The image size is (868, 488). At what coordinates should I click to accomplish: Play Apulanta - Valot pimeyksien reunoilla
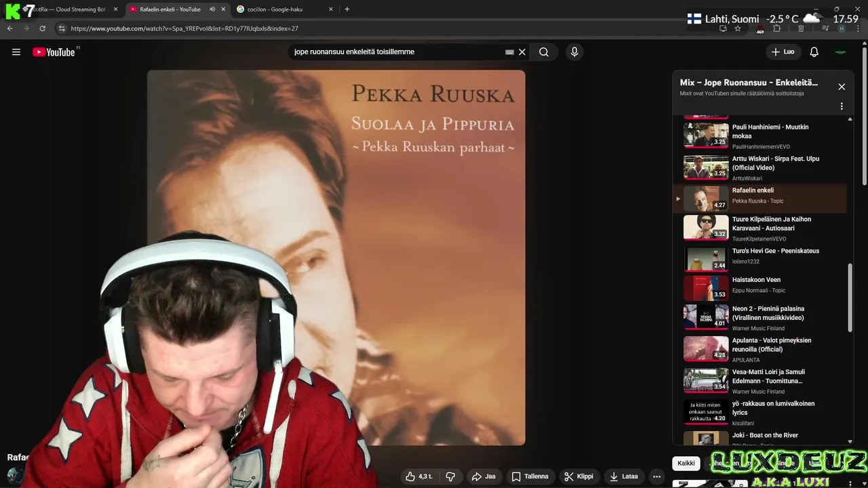tap(759, 348)
